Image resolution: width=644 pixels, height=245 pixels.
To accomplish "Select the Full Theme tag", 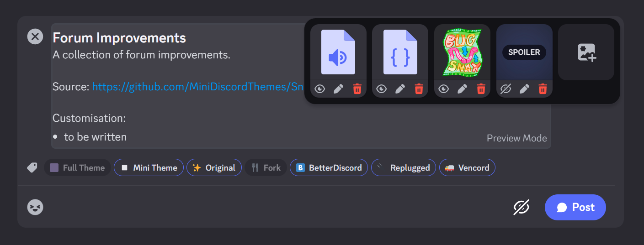I will [x=77, y=168].
